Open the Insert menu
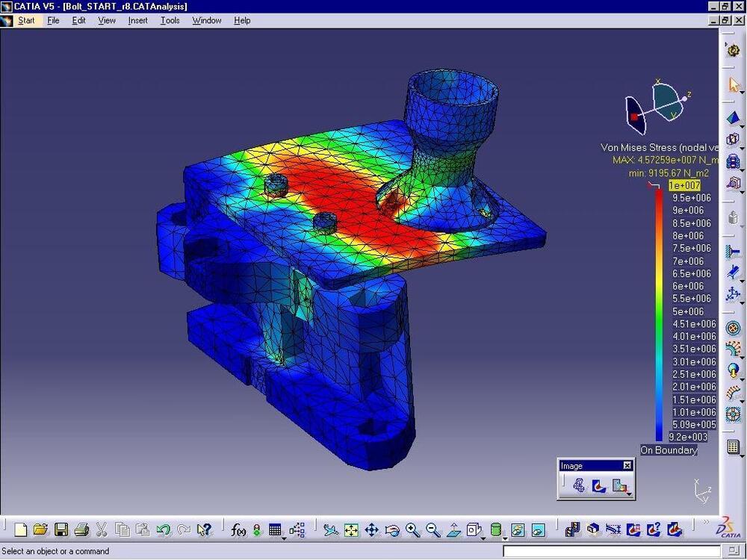The image size is (747, 560). pyautogui.click(x=137, y=20)
